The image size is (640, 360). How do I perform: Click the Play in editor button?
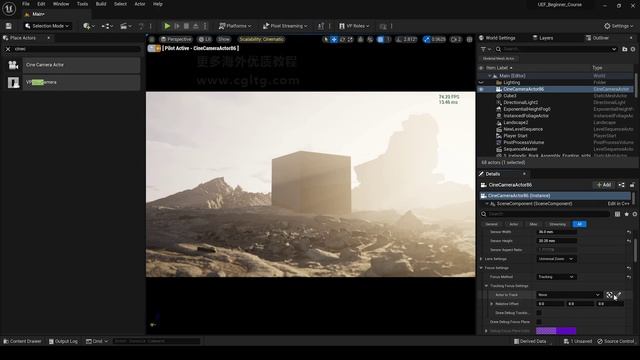point(167,26)
